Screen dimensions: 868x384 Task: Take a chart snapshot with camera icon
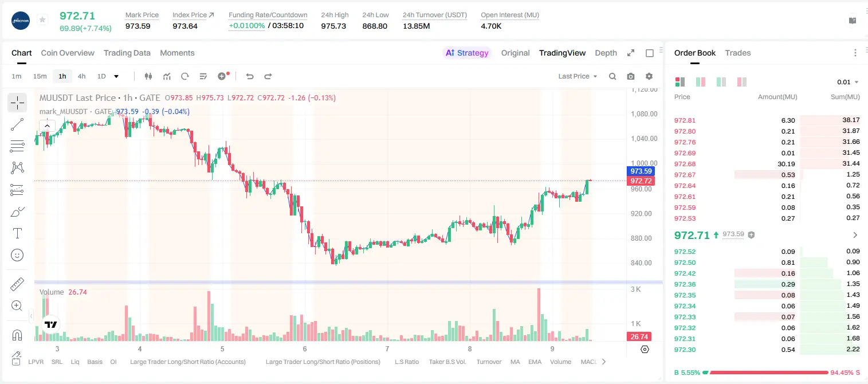click(631, 76)
